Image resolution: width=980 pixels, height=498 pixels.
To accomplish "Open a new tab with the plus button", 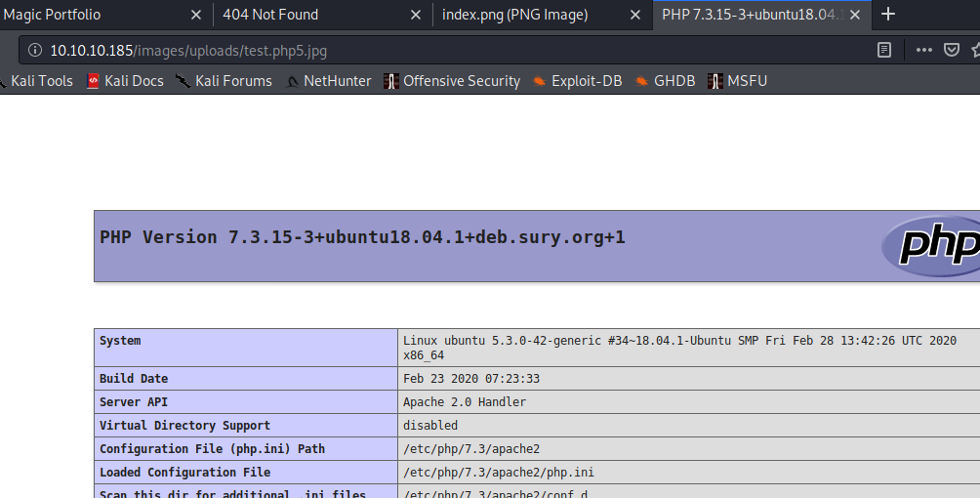I will coord(888,15).
